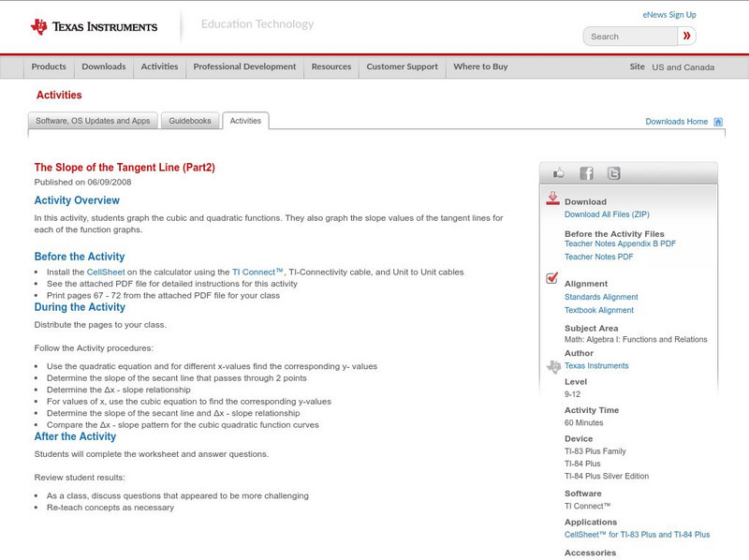Click the TI-83 Plus Family device entry

(x=595, y=451)
